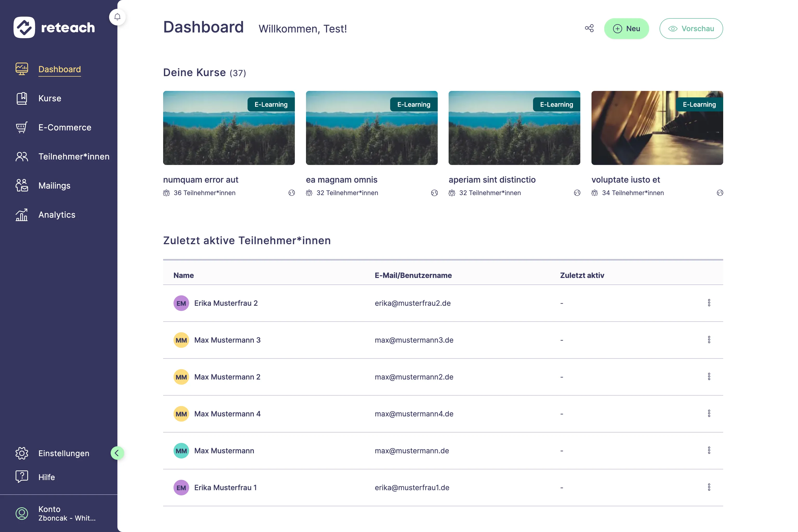Click the Hilfe question mark icon
Image resolution: width=798 pixels, height=532 pixels.
click(22, 477)
